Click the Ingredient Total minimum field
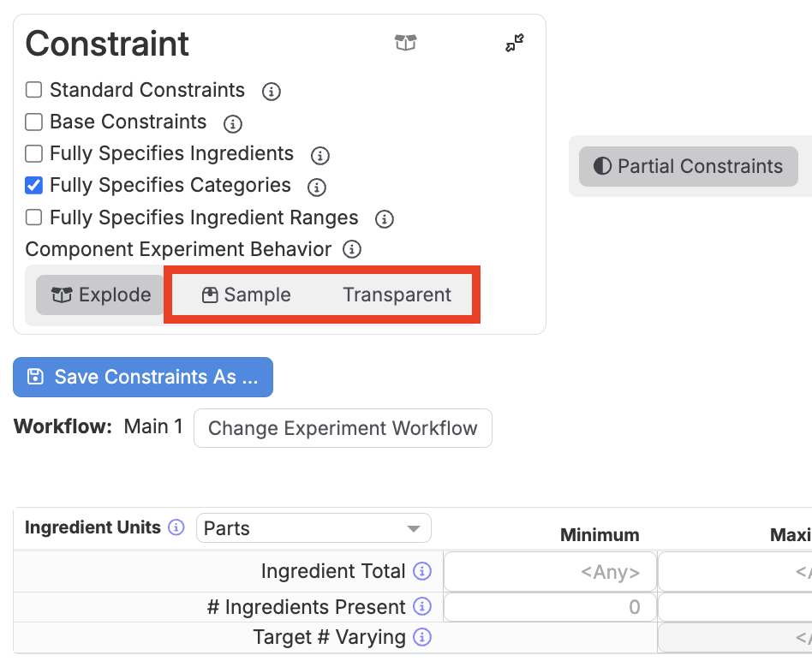Image resolution: width=812 pixels, height=661 pixels. (550, 572)
